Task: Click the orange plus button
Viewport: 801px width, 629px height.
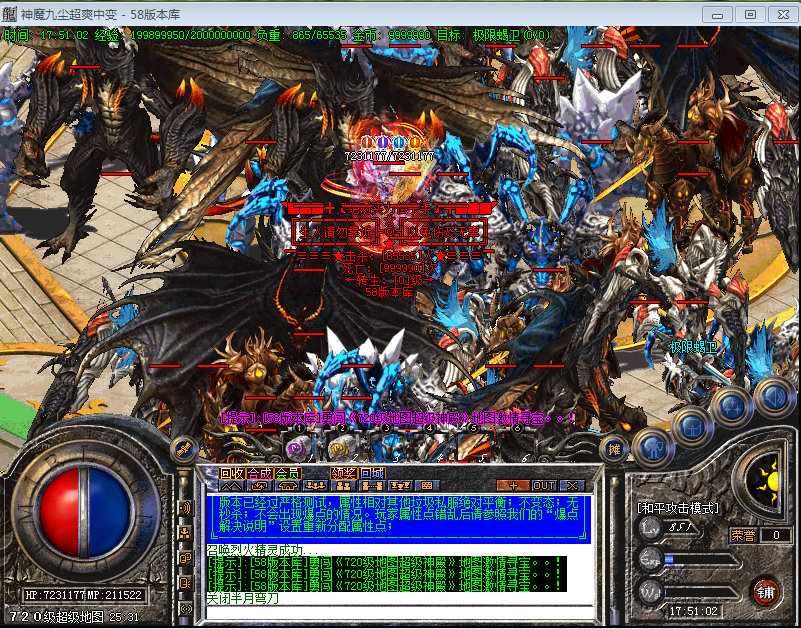Action: [513, 485]
